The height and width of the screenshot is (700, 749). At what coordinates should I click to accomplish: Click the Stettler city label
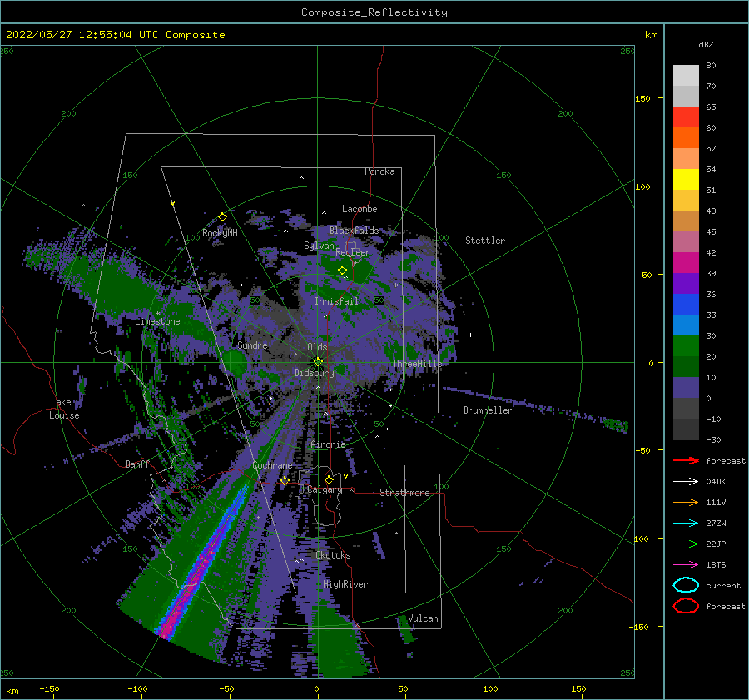[485, 241]
